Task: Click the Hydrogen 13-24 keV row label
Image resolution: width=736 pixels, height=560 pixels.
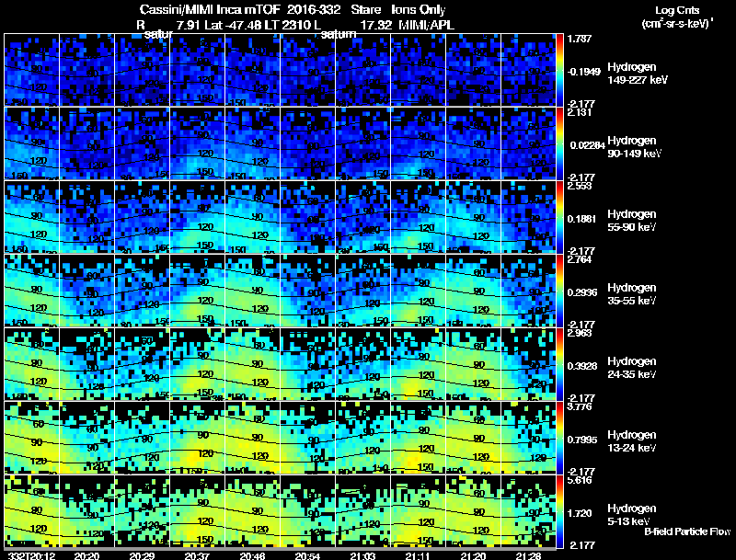Action: click(x=632, y=441)
